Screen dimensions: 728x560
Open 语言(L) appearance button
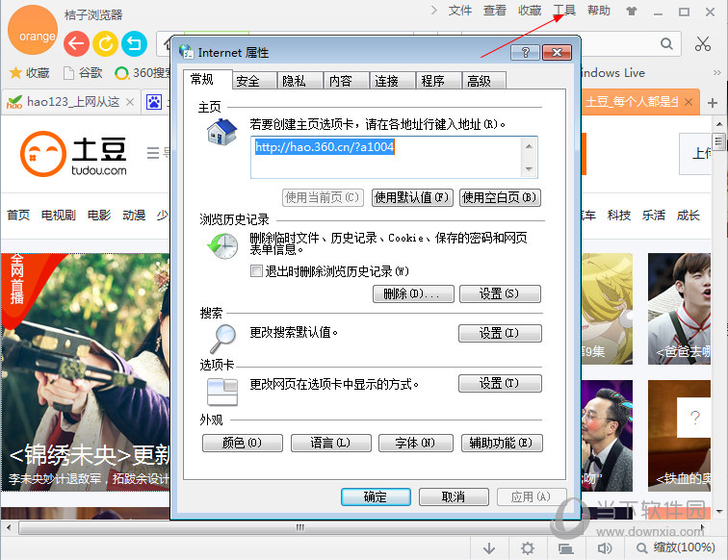(x=330, y=443)
